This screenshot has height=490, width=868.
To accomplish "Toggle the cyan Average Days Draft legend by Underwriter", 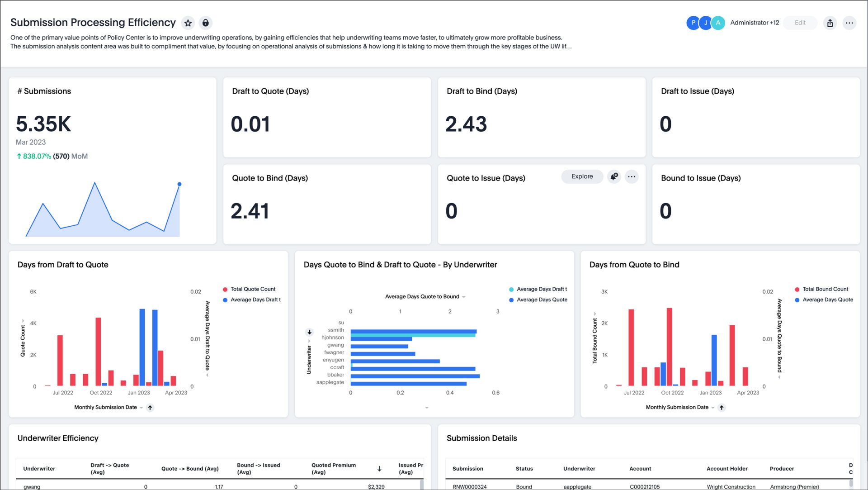I will (x=538, y=289).
